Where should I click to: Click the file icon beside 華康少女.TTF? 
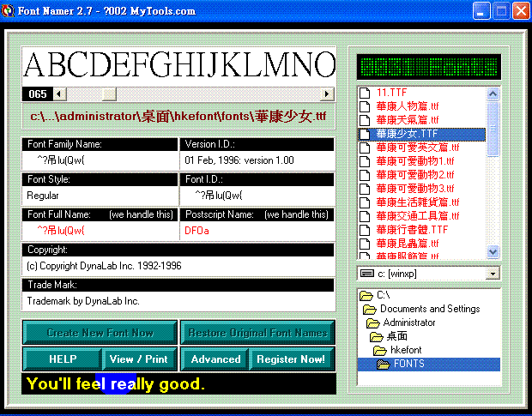coord(365,134)
